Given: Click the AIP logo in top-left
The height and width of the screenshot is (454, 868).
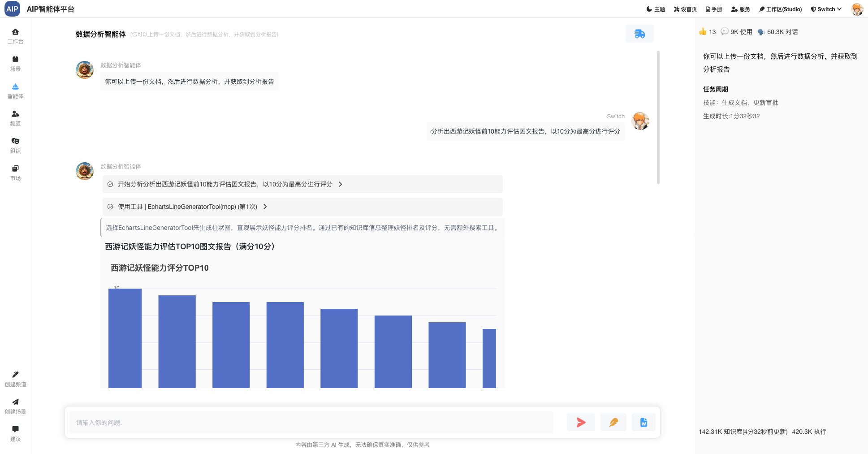Looking at the screenshot, I should (12, 9).
